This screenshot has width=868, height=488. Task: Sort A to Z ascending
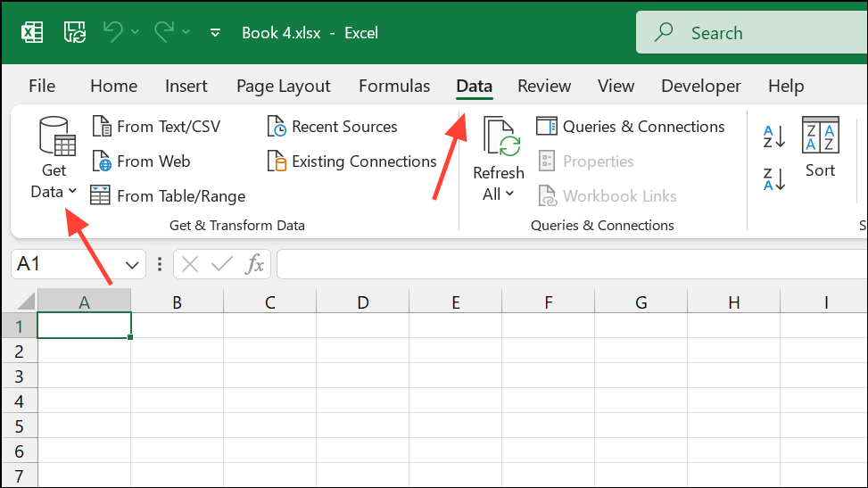774,136
